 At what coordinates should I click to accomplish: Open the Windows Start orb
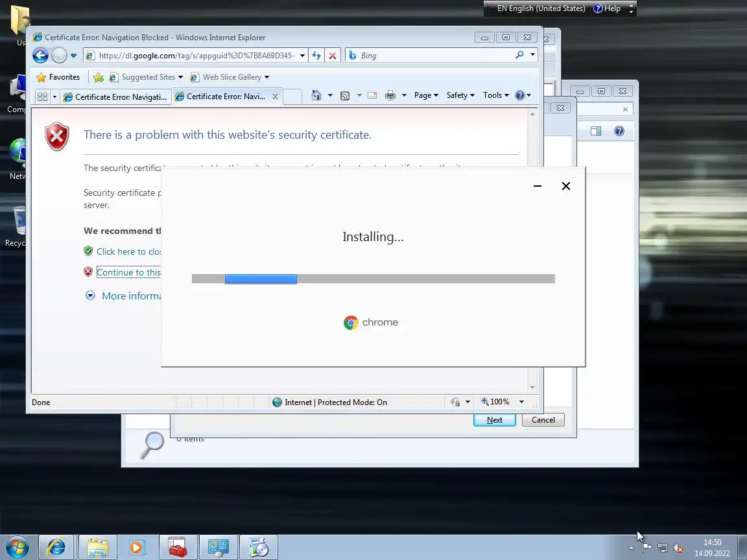point(17,548)
